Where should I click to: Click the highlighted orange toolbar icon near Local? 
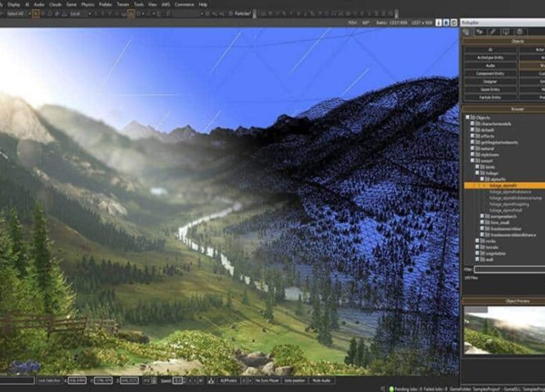pos(131,14)
